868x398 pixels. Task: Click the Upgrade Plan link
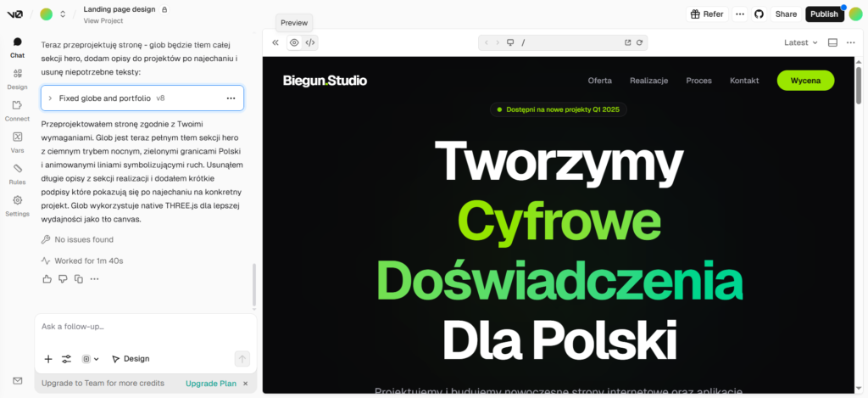pyautogui.click(x=211, y=383)
